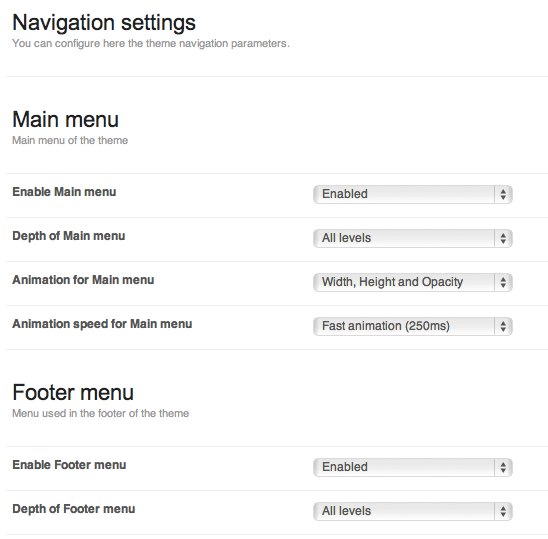Click the Enable Main menu label
548x539 pixels.
point(64,192)
